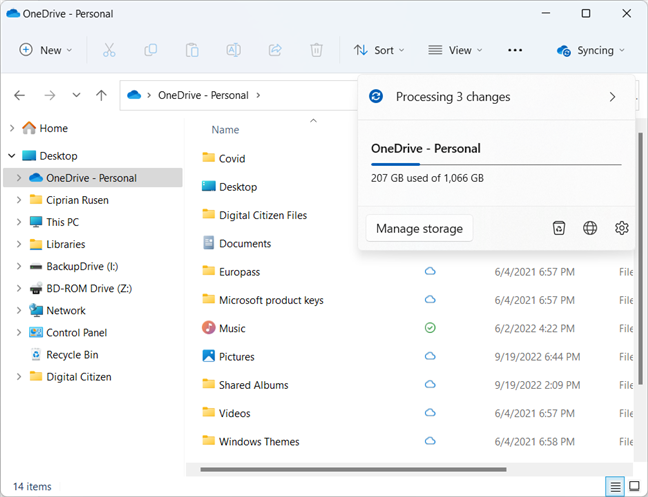Collapse the Desktop tree node
The image size is (648, 497).
12,156
